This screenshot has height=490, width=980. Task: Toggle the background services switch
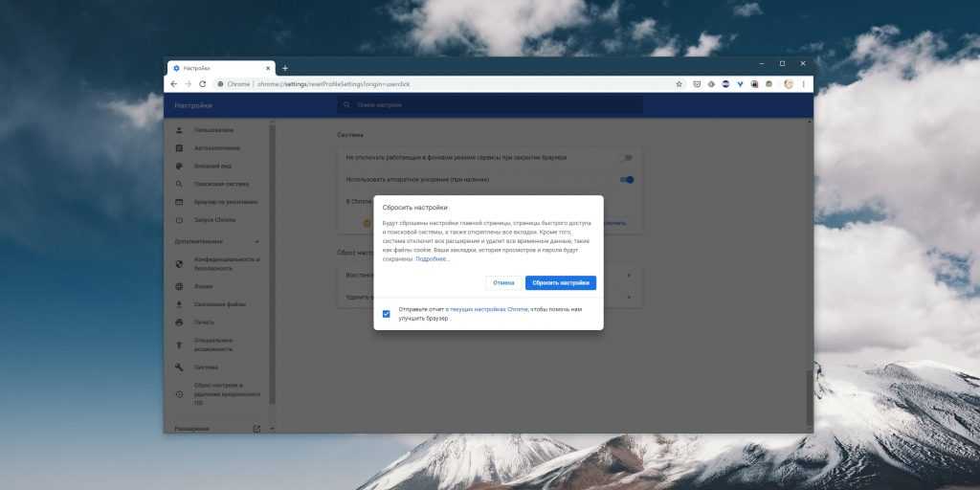627,157
